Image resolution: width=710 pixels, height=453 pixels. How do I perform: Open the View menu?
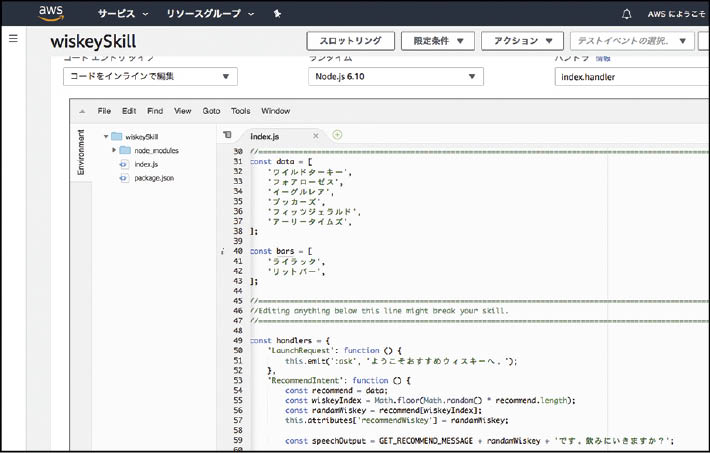pyautogui.click(x=183, y=111)
